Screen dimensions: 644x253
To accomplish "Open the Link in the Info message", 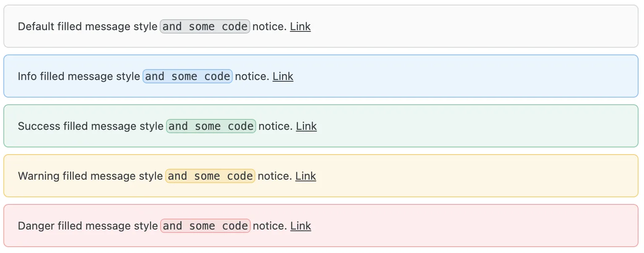I will (x=283, y=76).
